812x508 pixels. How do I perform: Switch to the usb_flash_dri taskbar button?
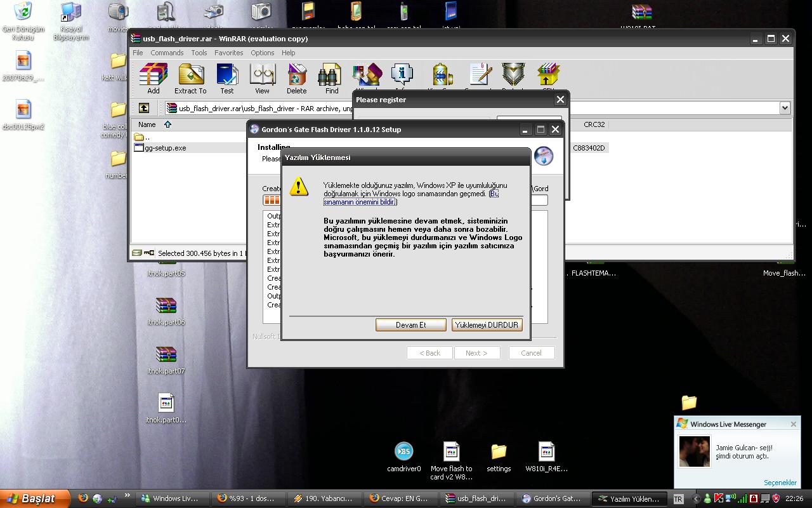coord(475,498)
